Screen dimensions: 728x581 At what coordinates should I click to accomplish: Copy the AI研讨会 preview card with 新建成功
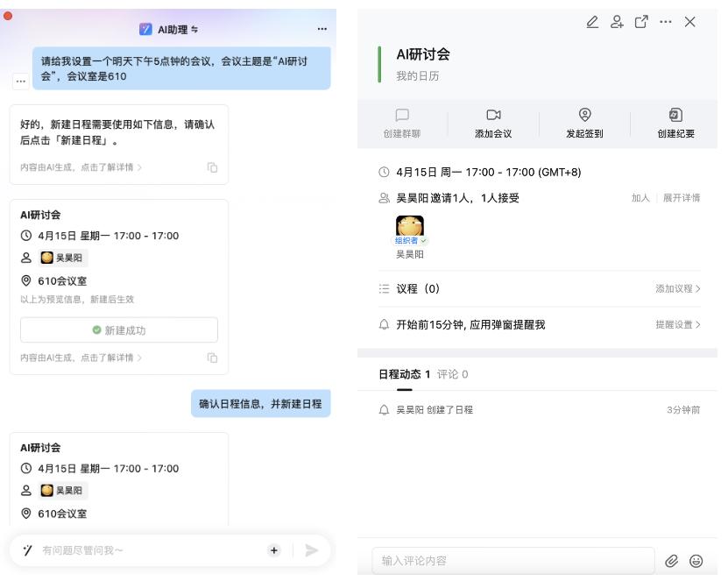212,358
